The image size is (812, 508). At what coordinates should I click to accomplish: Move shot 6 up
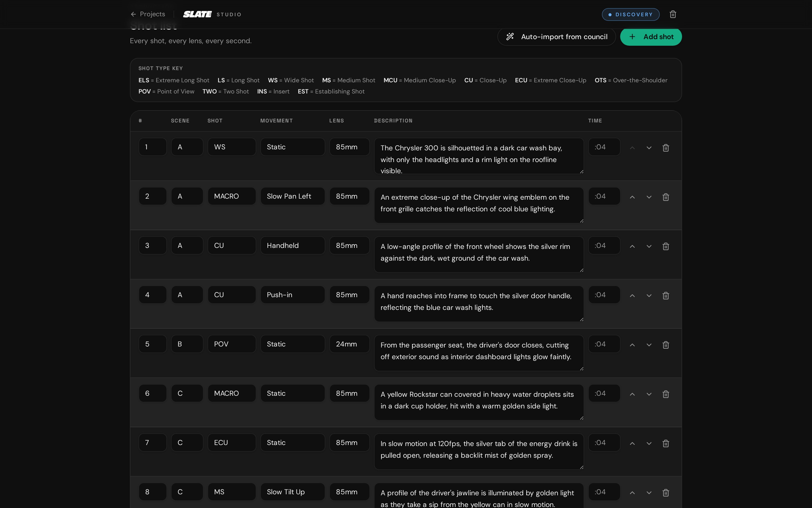point(632,394)
